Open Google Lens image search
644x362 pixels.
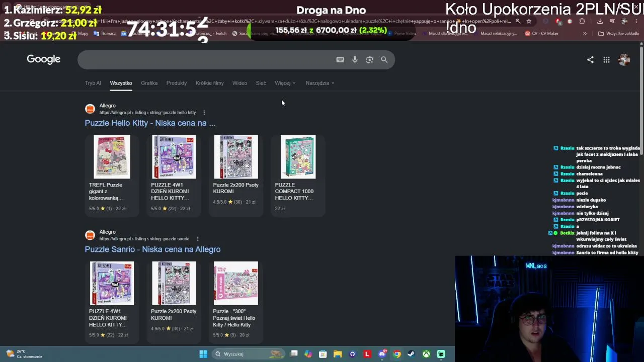pos(370,60)
